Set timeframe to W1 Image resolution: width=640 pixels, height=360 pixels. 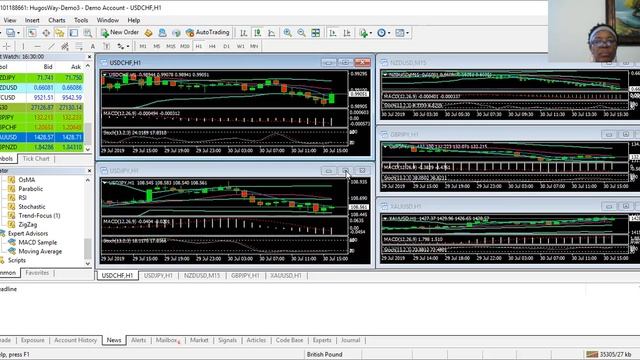tap(240, 46)
